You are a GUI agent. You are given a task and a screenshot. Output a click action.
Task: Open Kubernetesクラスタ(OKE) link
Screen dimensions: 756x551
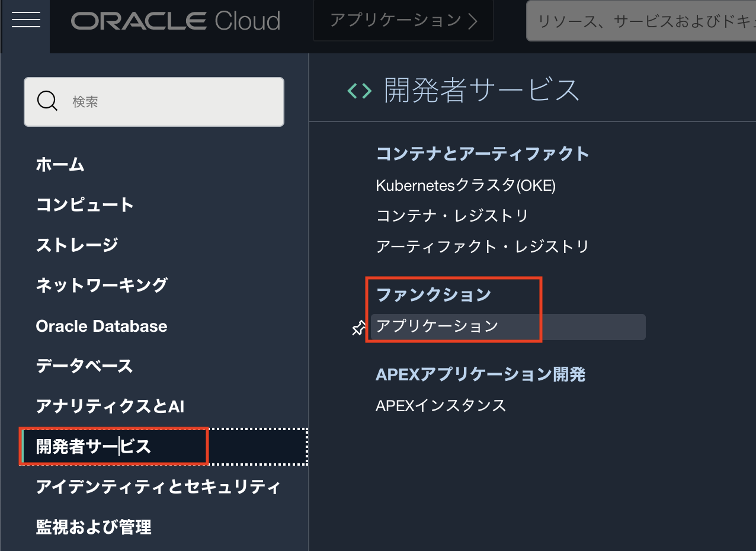(466, 185)
